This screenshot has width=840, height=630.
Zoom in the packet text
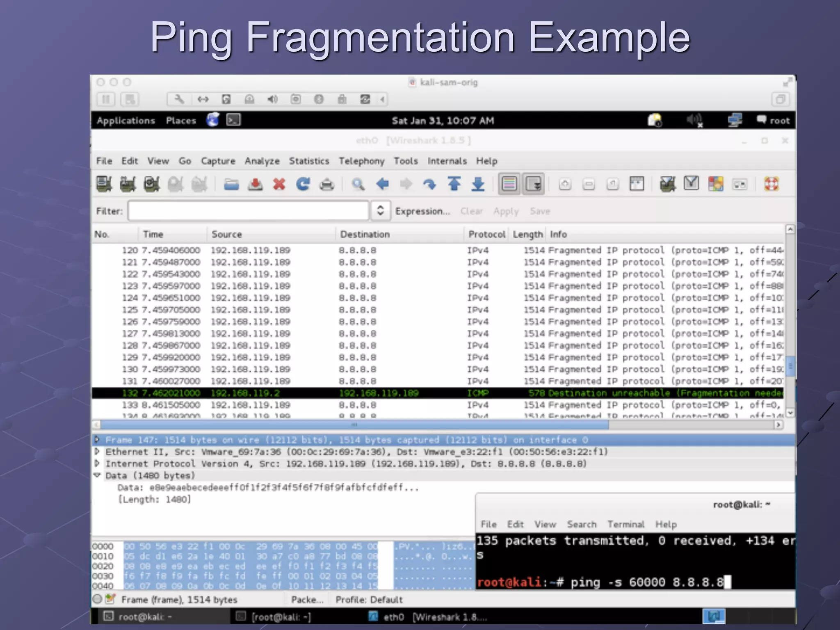point(565,184)
